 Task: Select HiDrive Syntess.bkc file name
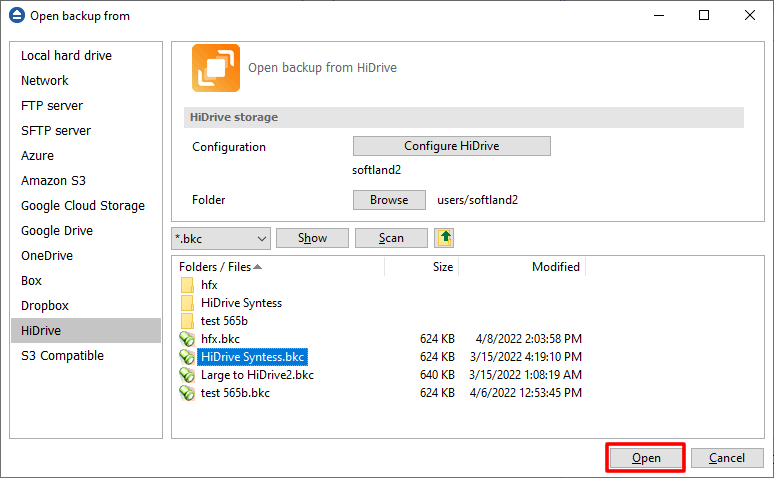coord(252,357)
